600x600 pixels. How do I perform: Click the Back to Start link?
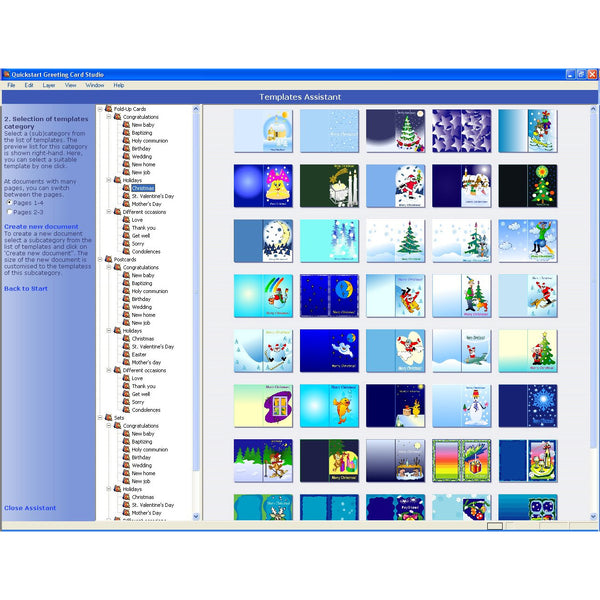coord(25,288)
